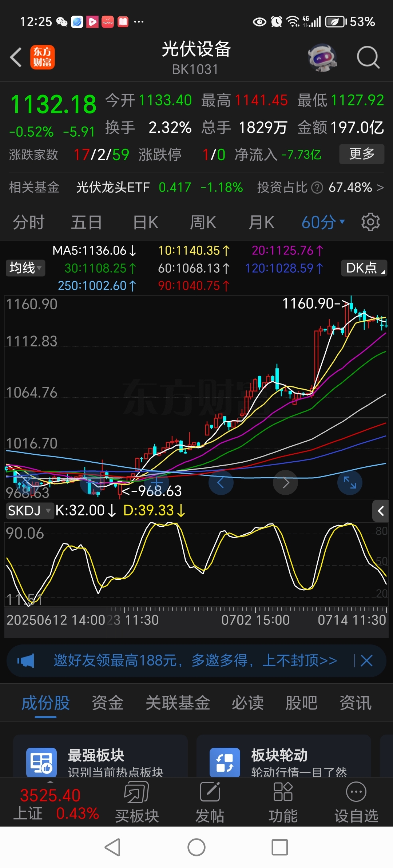Tap the 买板块 bottom icon
This screenshot has width=393, height=868.
[137, 792]
